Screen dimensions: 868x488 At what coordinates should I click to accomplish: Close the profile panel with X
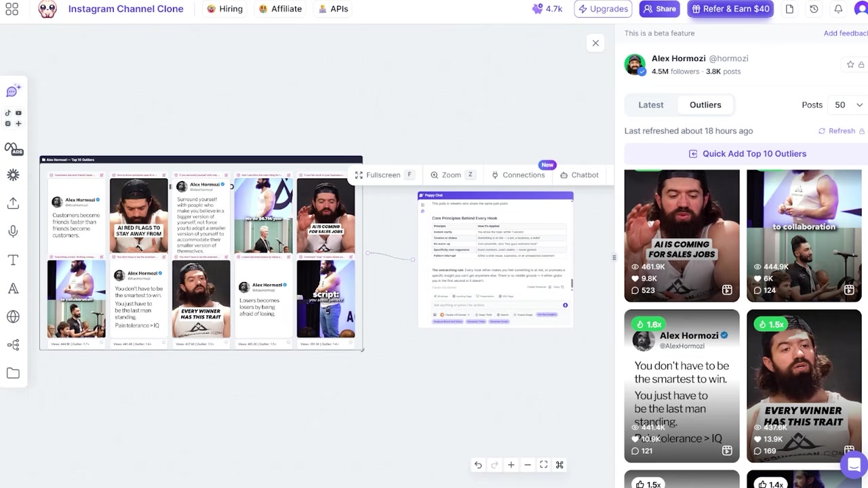[x=595, y=43]
